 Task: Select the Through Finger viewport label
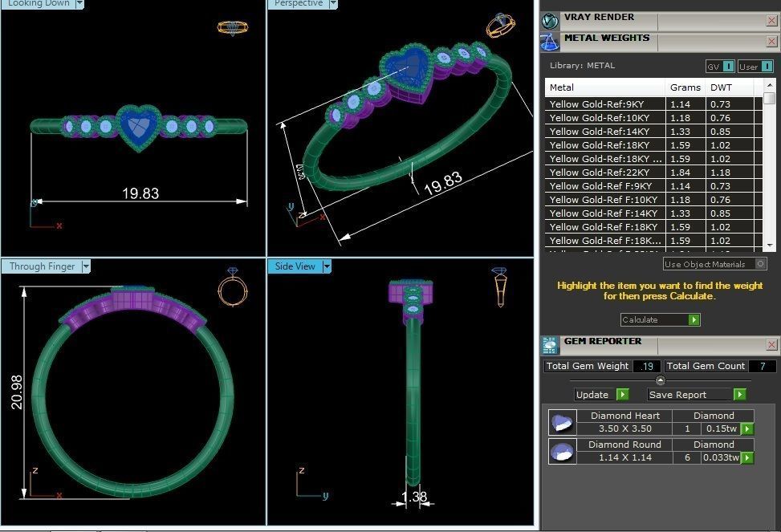[40, 266]
